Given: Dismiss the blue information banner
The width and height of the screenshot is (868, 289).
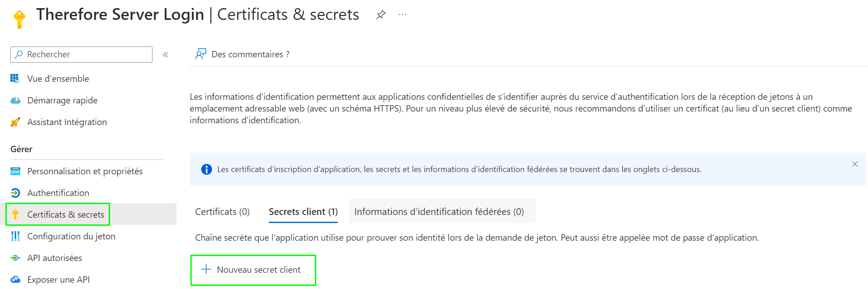Looking at the screenshot, I should [x=855, y=164].
